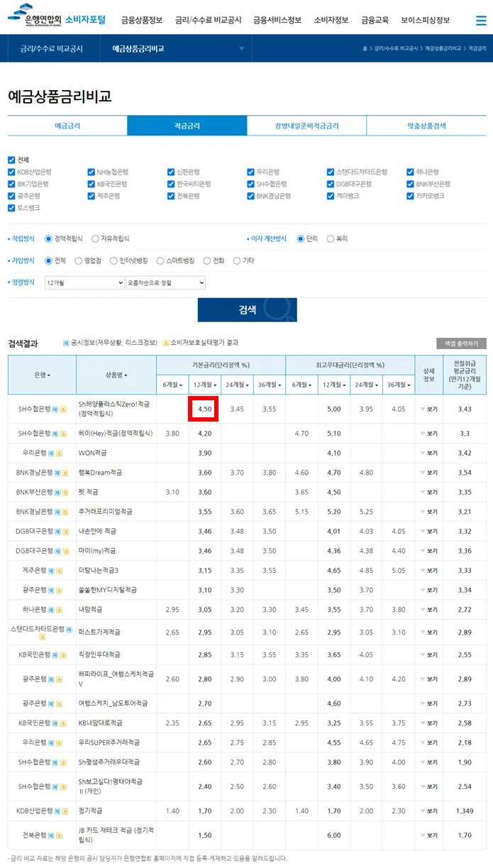
Task: Click the 엑셀 출력하기 button
Action: tap(461, 344)
